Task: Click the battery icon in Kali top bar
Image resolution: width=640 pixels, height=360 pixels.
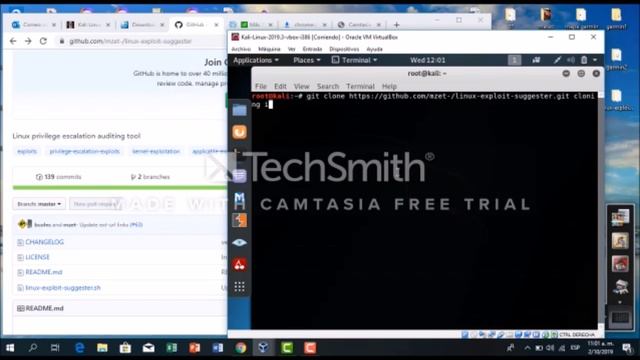Action: (584, 60)
